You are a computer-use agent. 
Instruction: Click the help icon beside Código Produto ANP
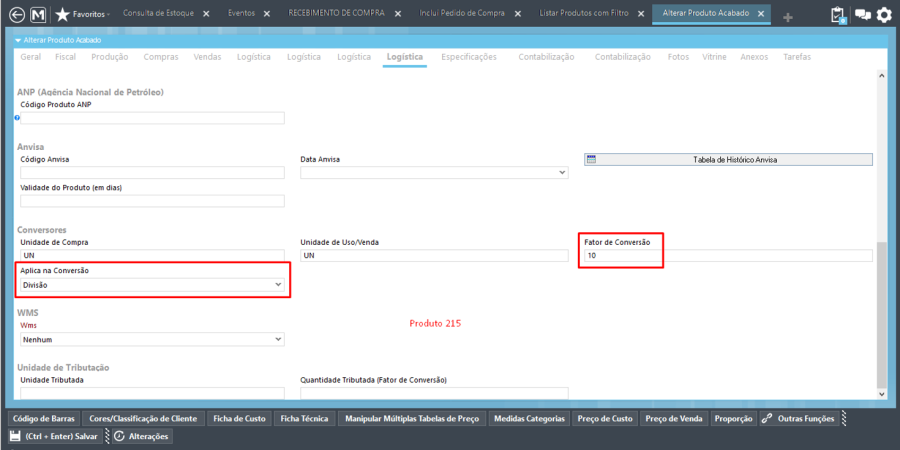pyautogui.click(x=17, y=117)
